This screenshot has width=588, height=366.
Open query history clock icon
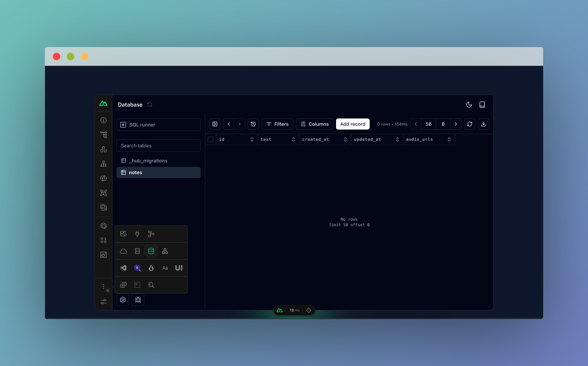click(253, 124)
